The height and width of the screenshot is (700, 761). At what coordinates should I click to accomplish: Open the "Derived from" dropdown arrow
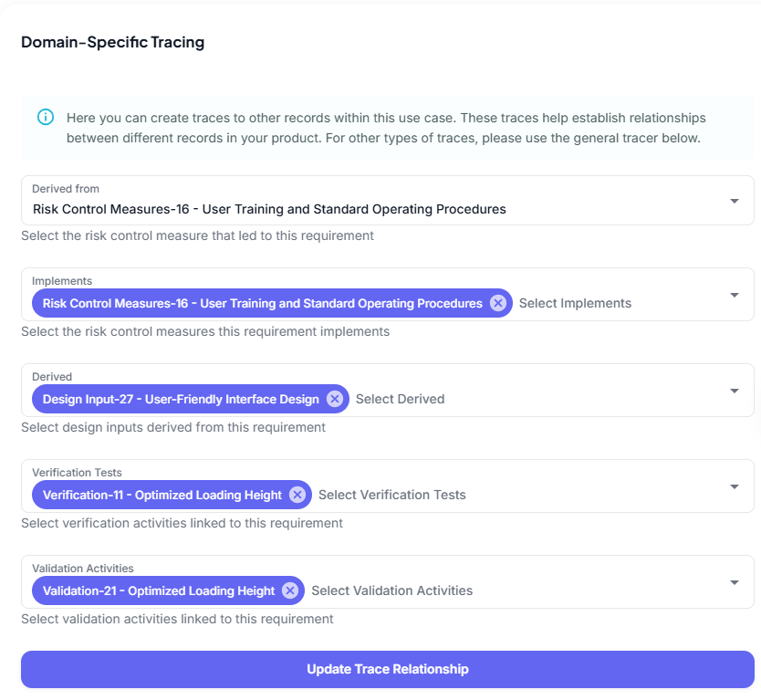pyautogui.click(x=735, y=201)
